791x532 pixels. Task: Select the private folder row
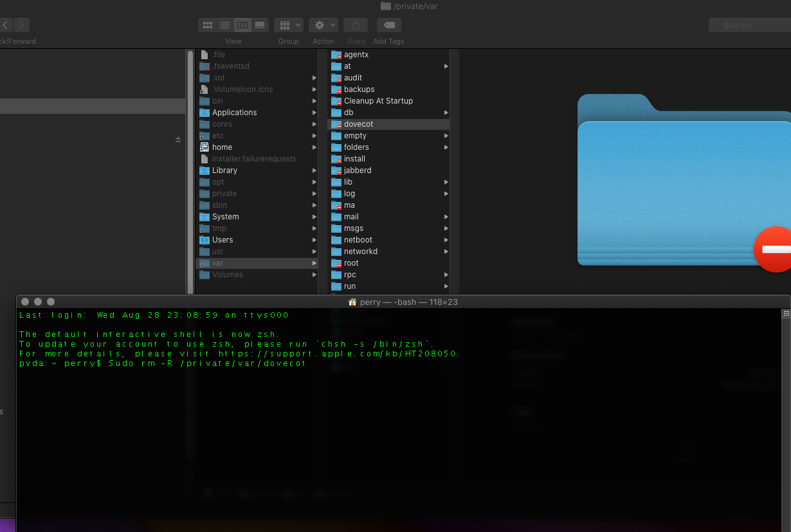(x=257, y=194)
